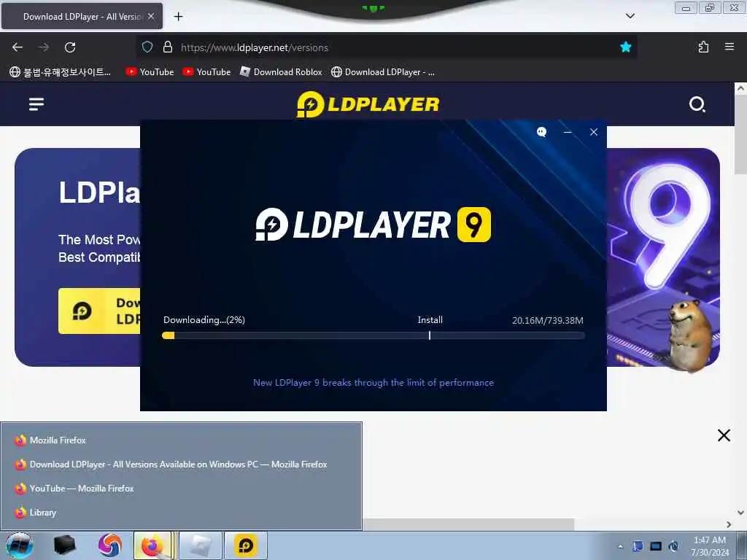
Task: Click the vertical scrollbar up arrow
Action: tap(740, 88)
